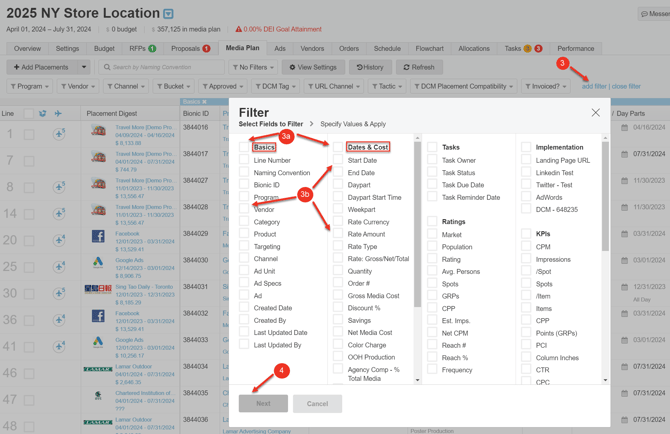Click the plane icon in Line 20 row
The height and width of the screenshot is (434, 670).
pos(59,240)
